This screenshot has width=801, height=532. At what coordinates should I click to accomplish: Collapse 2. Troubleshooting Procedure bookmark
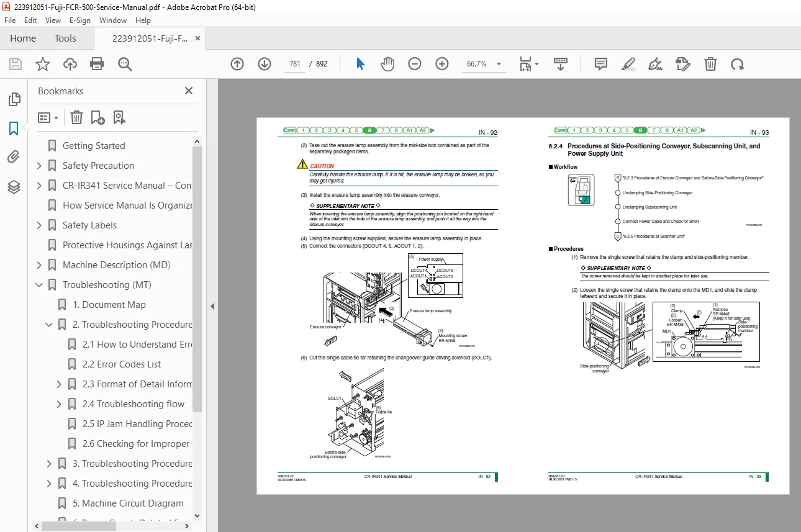(x=49, y=325)
